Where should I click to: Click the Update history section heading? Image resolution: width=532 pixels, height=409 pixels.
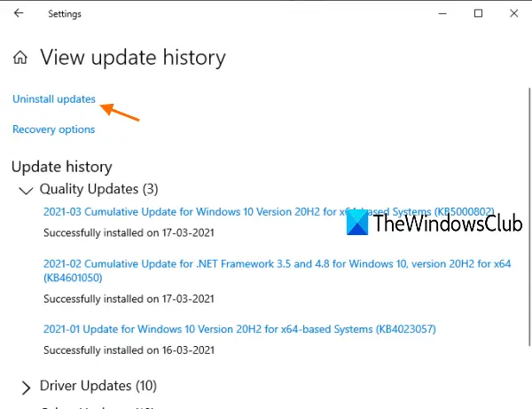62,167
